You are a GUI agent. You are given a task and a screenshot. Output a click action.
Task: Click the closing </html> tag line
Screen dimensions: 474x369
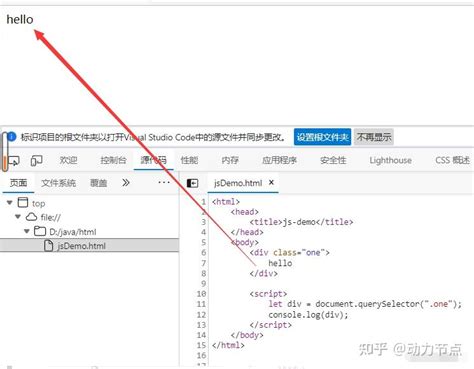coord(228,345)
